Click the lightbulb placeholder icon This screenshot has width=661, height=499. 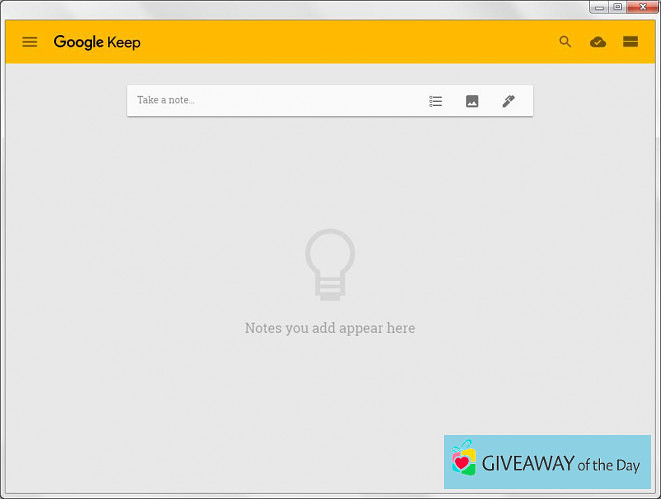coord(330,264)
